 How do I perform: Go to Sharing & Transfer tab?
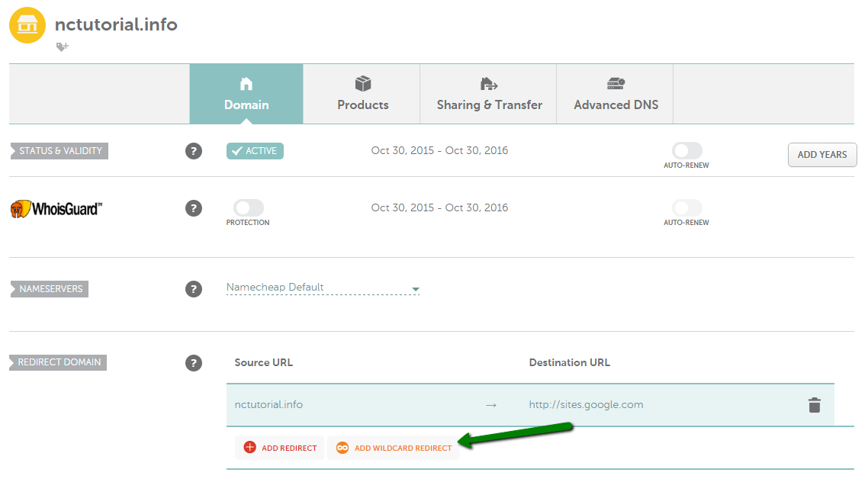tap(489, 94)
